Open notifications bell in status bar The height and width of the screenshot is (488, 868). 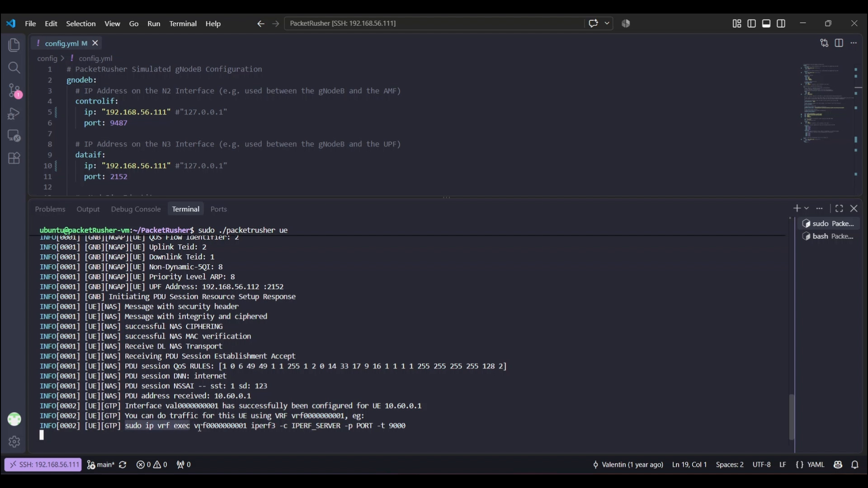[855, 465]
